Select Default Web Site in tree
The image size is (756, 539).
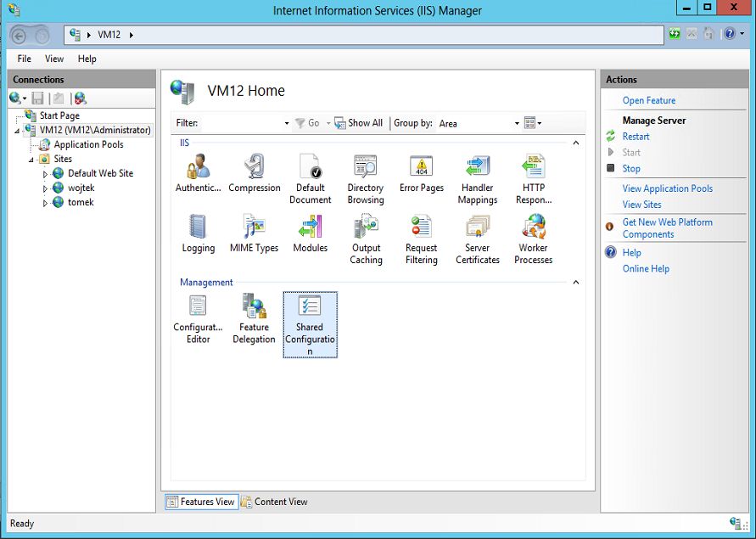100,174
